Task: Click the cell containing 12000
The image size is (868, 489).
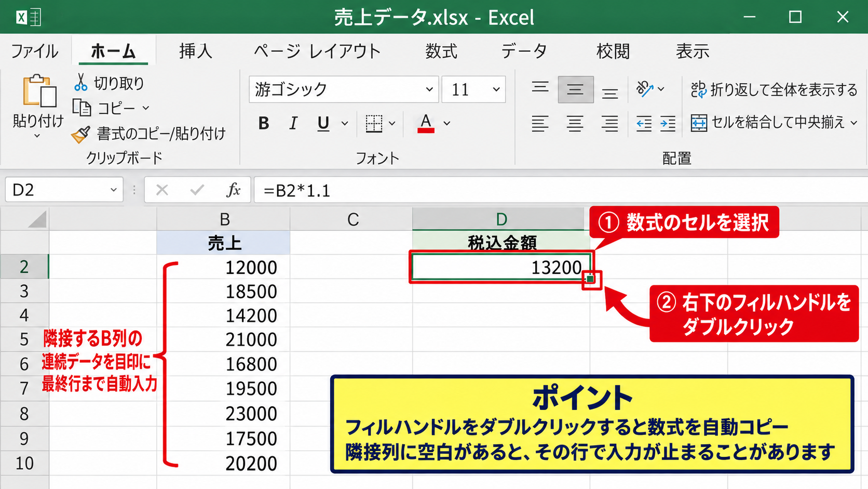Action: [224, 267]
